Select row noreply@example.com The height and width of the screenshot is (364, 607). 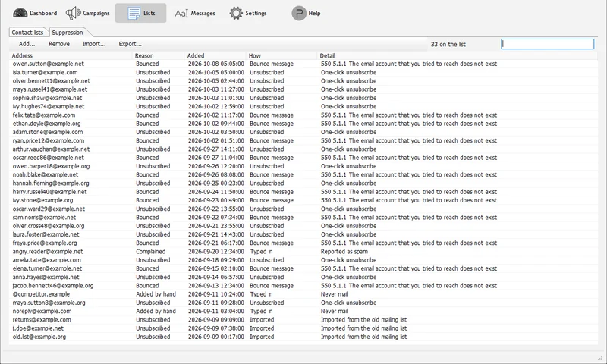[303, 311]
